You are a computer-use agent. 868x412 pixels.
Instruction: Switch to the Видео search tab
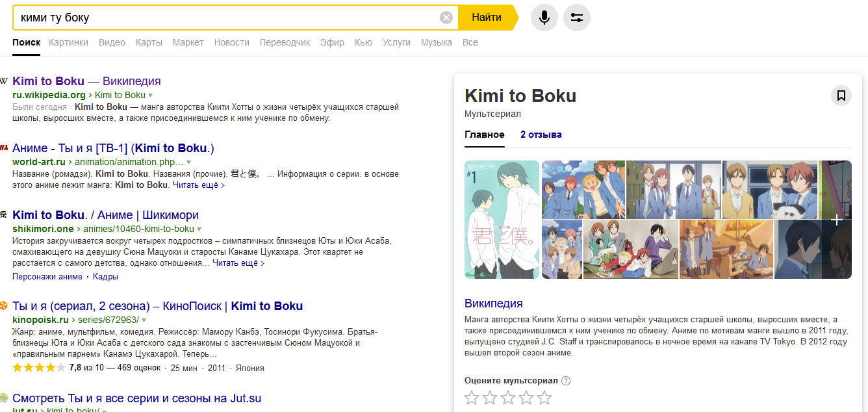[112, 42]
